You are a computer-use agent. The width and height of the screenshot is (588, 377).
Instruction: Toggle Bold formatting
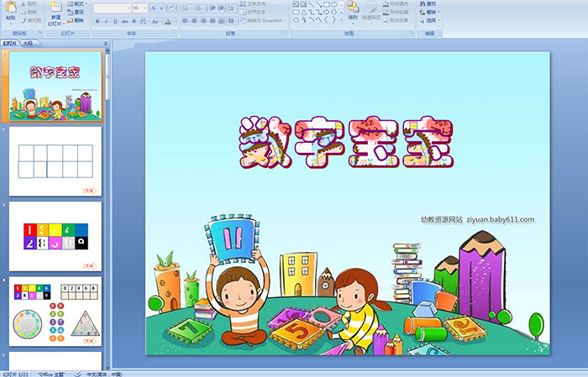point(97,21)
